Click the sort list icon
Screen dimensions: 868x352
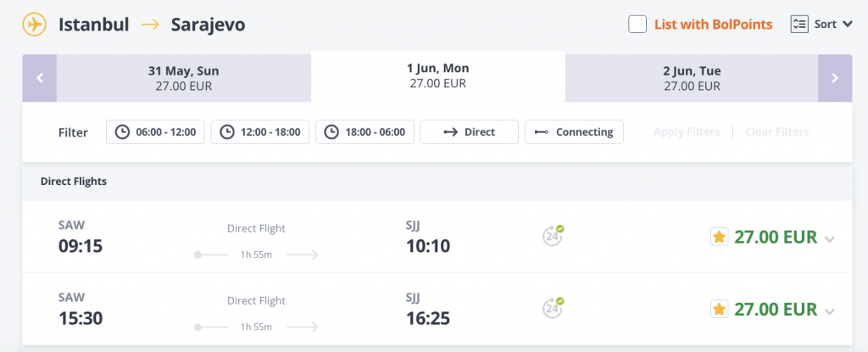click(x=798, y=25)
